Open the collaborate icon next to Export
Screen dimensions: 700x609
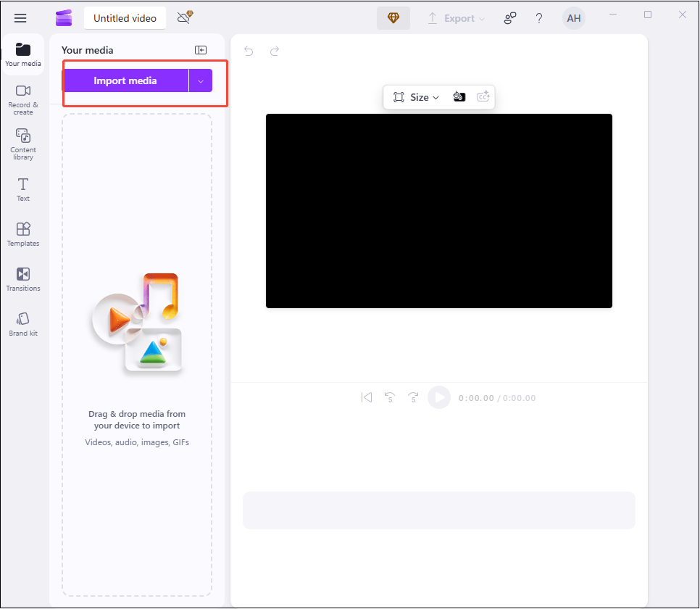(x=510, y=17)
